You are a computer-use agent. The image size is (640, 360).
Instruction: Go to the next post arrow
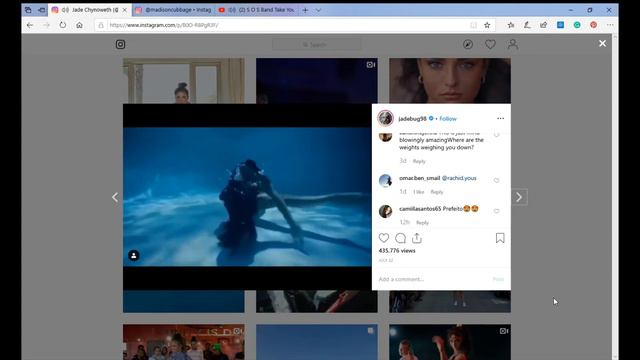tap(519, 197)
